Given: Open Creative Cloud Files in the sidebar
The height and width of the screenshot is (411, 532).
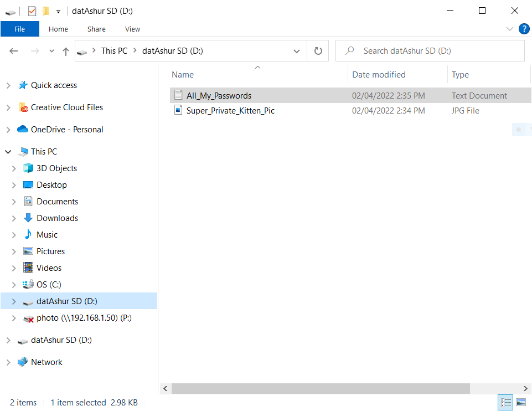Looking at the screenshot, I should tap(67, 107).
